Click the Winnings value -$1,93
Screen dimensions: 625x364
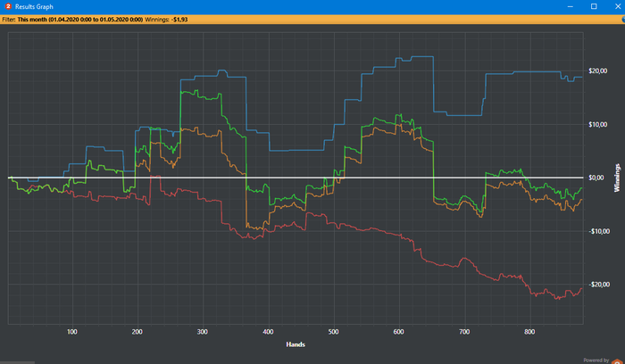pyautogui.click(x=179, y=19)
